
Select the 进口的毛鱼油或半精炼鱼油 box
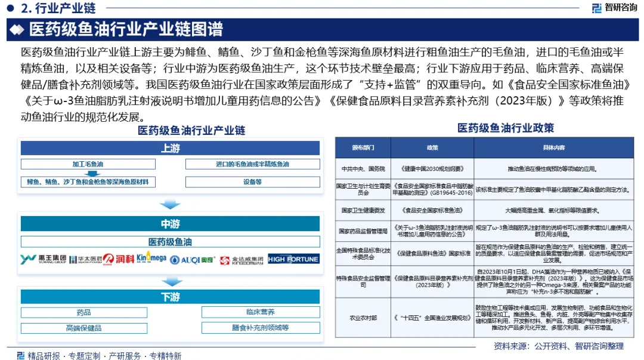[x=253, y=164]
